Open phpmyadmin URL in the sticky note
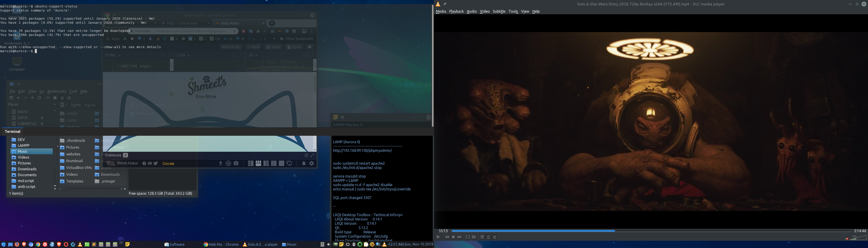 click(362, 150)
